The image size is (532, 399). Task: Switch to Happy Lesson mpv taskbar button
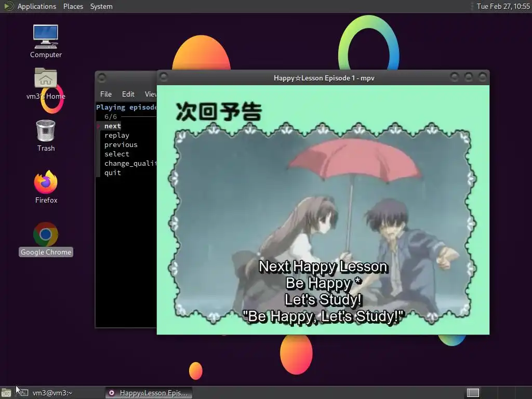(149, 393)
